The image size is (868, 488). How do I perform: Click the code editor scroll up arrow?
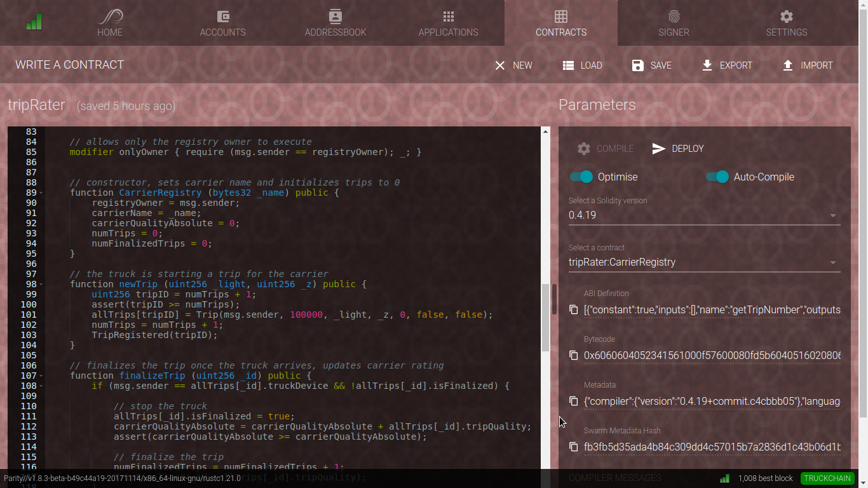(545, 132)
